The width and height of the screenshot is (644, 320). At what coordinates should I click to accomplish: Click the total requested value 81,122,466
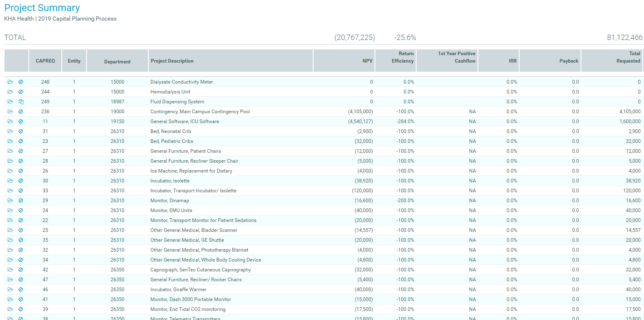(625, 37)
